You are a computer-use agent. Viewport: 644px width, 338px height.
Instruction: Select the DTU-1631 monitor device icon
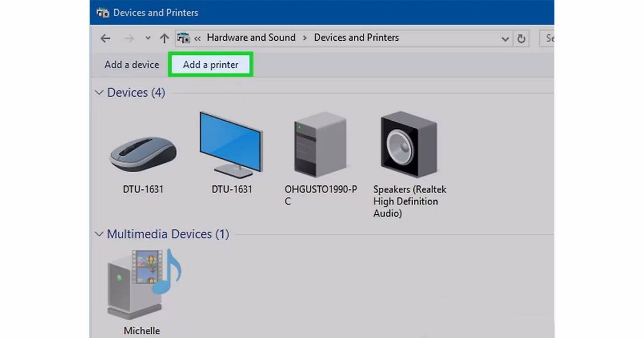click(x=231, y=144)
